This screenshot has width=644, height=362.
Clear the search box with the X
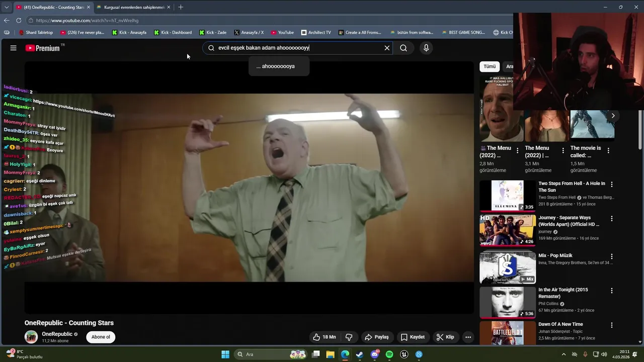(387, 48)
